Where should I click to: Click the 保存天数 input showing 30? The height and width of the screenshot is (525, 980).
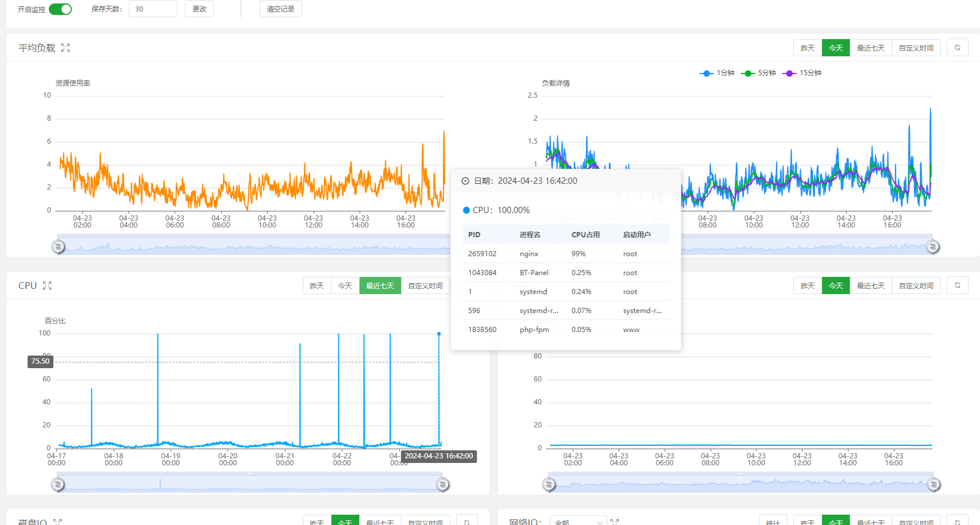tap(153, 9)
